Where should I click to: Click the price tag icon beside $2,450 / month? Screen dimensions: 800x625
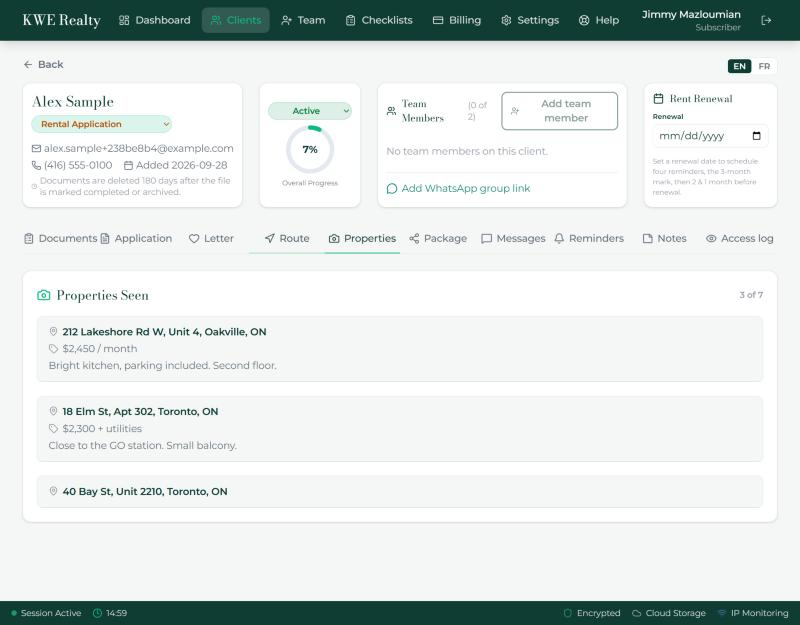pyautogui.click(x=53, y=348)
